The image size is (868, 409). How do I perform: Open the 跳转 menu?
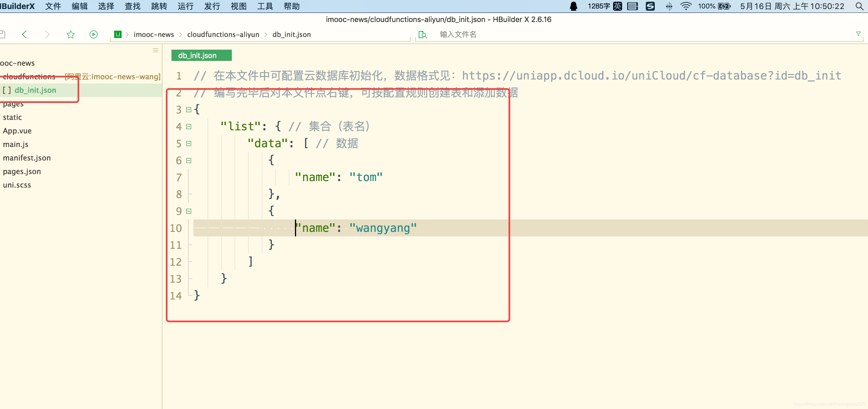coord(159,6)
